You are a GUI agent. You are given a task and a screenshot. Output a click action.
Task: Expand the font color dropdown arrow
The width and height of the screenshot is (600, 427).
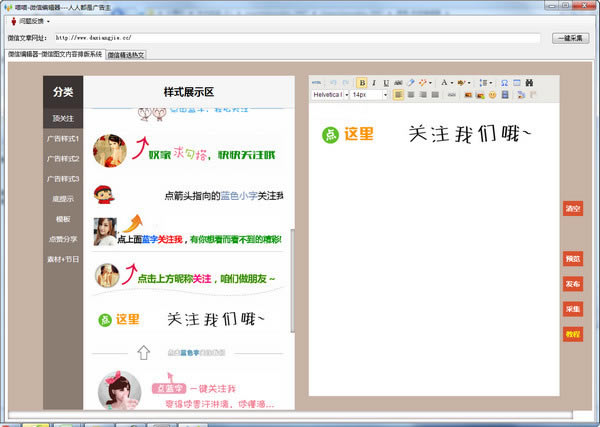(x=453, y=82)
